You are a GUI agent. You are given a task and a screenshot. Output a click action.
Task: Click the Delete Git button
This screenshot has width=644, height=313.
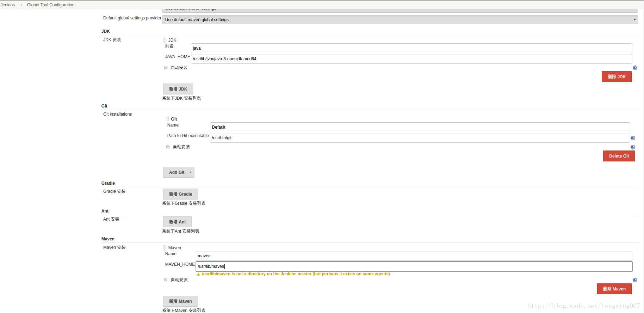coord(619,156)
